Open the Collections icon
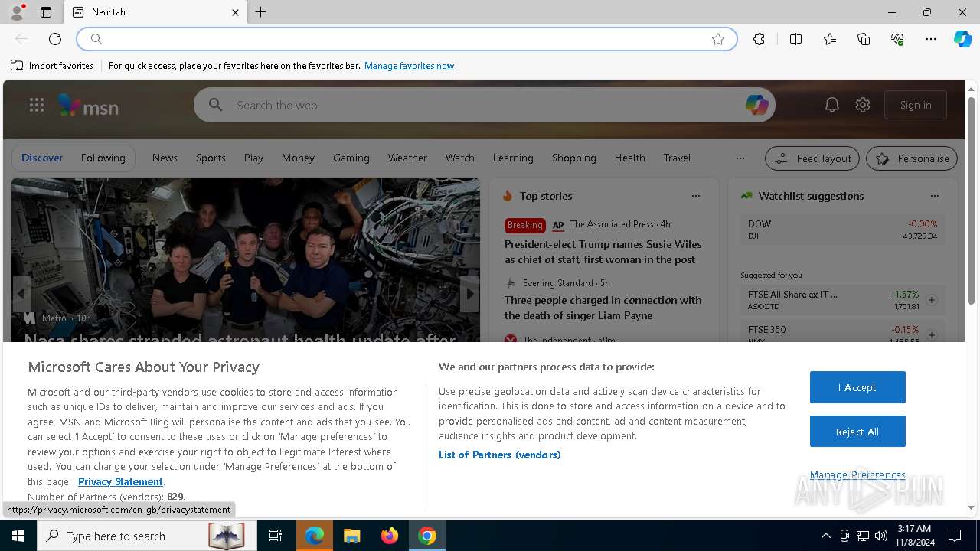This screenshot has height=551, width=980. tap(864, 39)
